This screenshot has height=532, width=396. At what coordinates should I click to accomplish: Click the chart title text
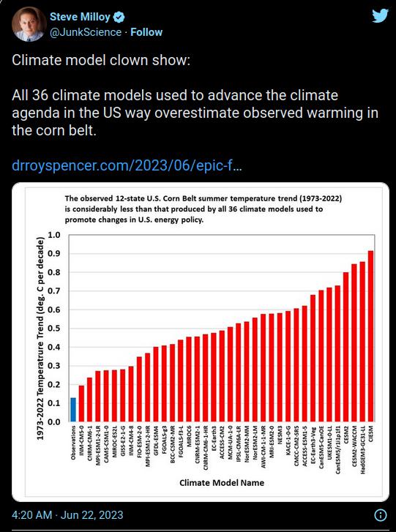point(203,209)
